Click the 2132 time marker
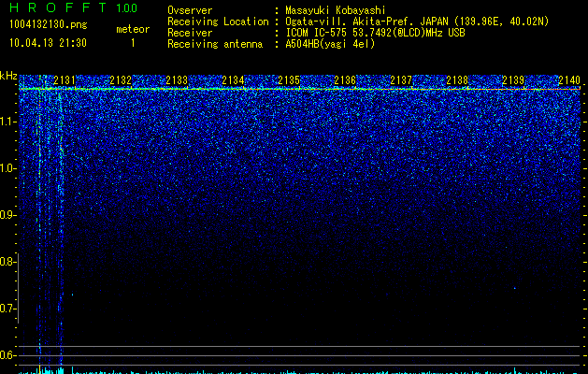The width and height of the screenshot is (588, 374). [x=121, y=80]
